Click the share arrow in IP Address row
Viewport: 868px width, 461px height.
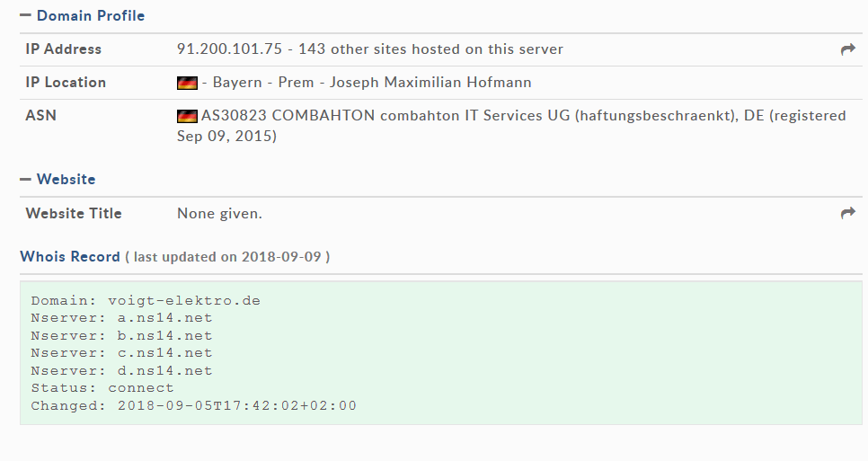point(847,49)
